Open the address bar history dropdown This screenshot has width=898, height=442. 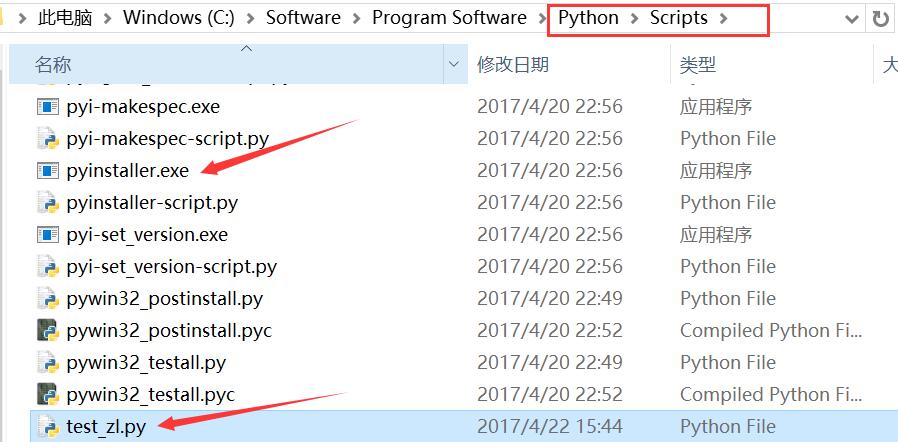tap(852, 19)
